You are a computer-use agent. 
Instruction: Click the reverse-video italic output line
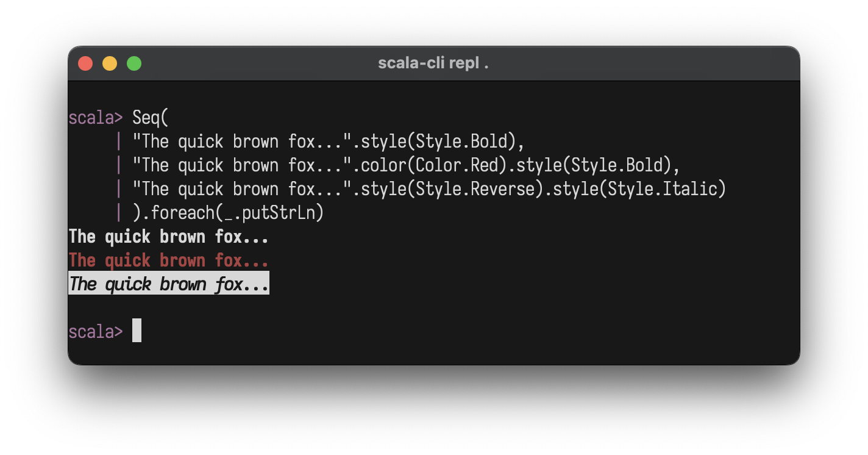coord(168,284)
